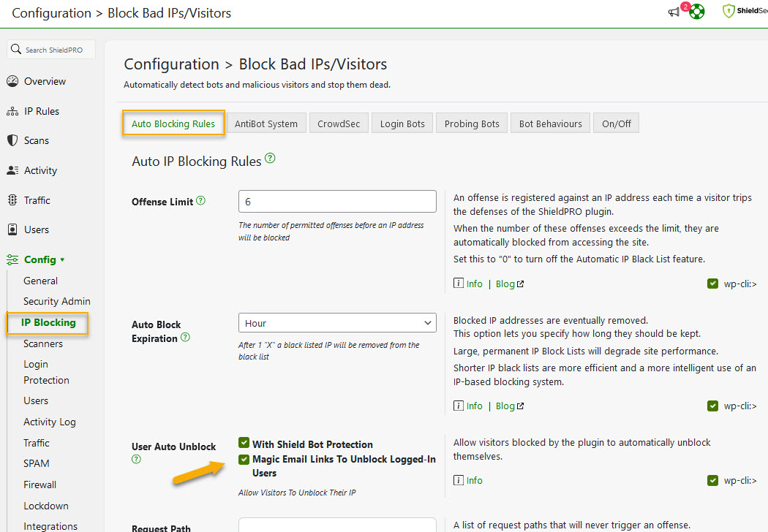Open Activity via the person icon
The image size is (768, 532).
(12, 170)
